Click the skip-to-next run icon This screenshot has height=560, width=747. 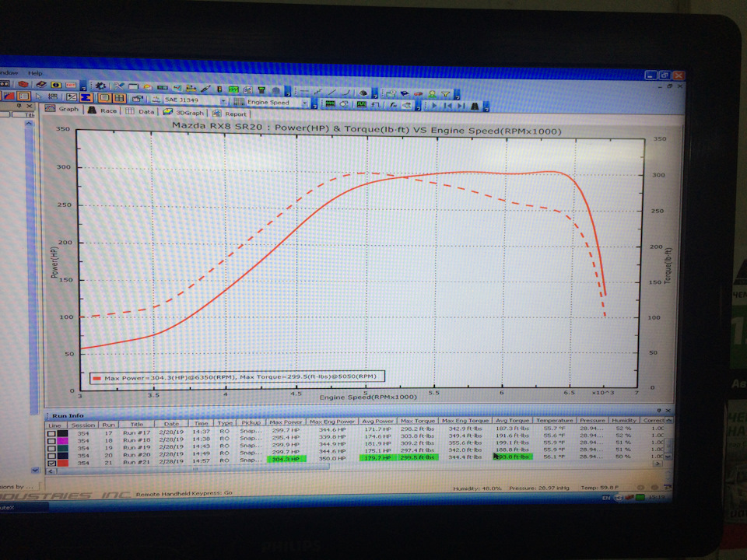(461, 106)
